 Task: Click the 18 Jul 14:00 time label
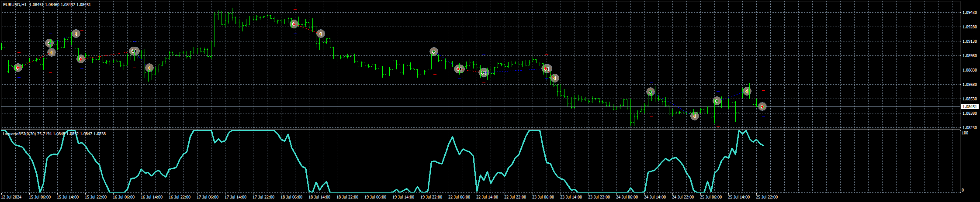pos(319,197)
